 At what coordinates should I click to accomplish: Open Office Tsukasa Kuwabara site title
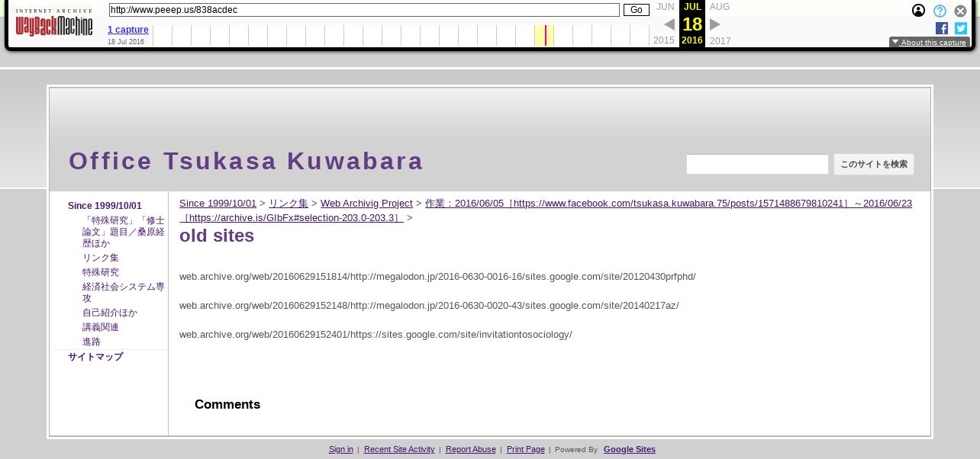click(x=246, y=161)
